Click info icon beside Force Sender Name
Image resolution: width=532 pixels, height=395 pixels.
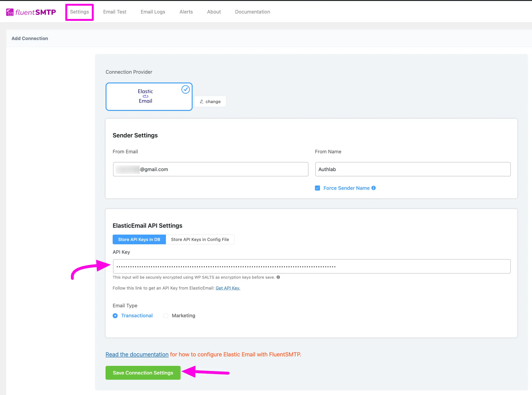click(373, 188)
